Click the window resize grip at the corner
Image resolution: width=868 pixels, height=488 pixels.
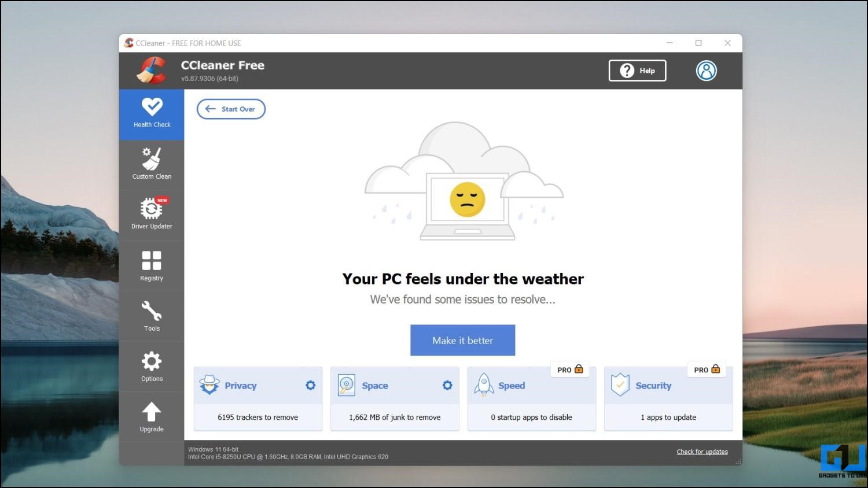pos(738,461)
